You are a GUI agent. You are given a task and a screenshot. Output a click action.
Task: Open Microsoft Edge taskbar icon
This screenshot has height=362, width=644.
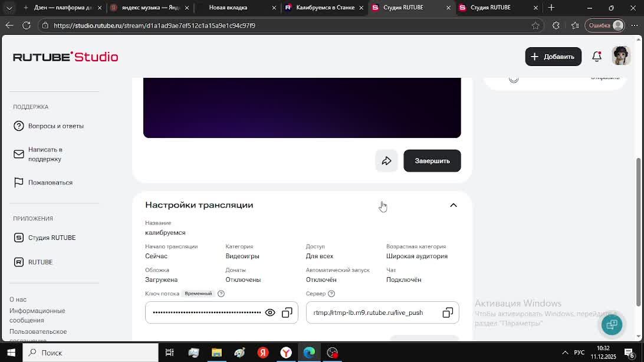click(x=309, y=353)
